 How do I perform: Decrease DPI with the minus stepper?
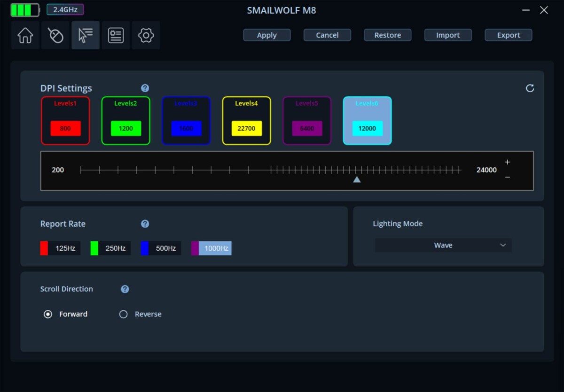pyautogui.click(x=507, y=177)
